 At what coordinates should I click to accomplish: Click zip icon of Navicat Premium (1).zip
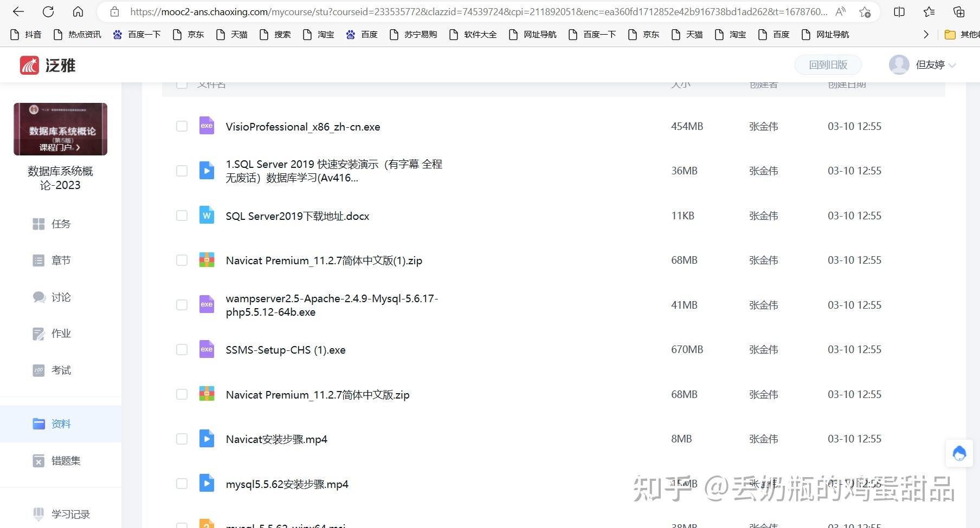(207, 260)
